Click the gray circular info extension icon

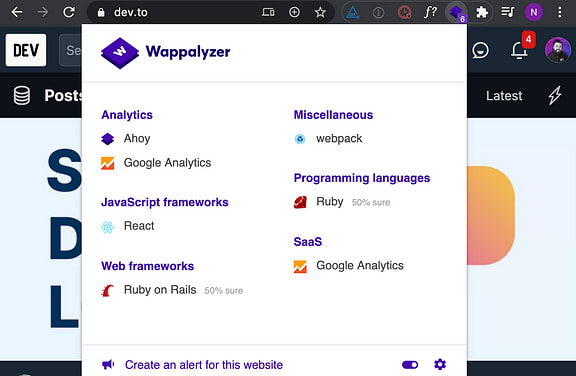point(378,13)
